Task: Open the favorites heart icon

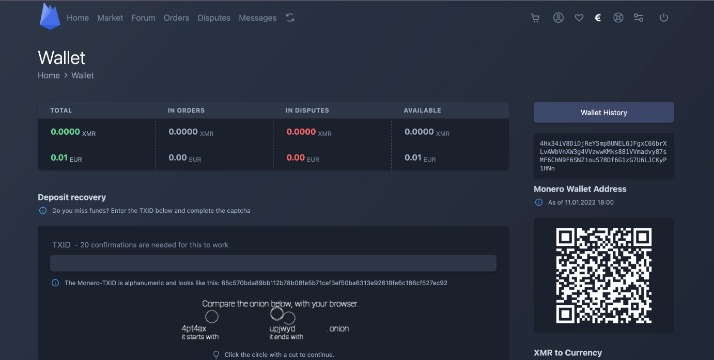Action: tap(579, 18)
